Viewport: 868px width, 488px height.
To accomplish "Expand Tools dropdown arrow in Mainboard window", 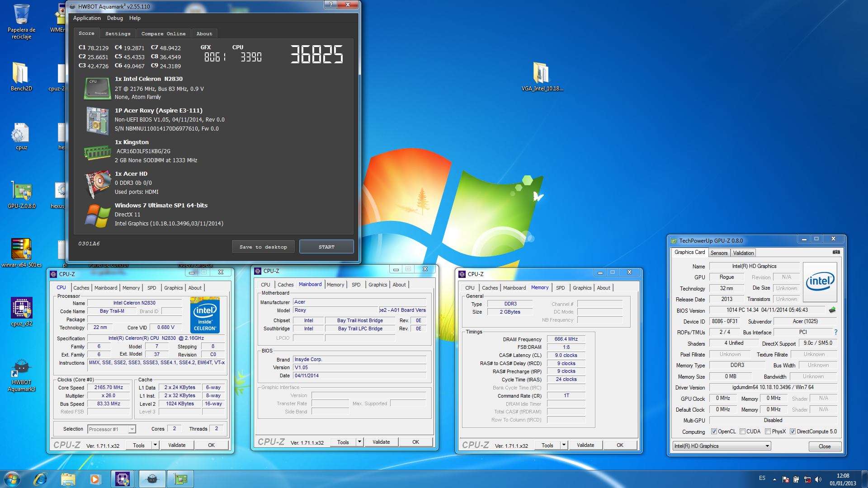I will 360,442.
